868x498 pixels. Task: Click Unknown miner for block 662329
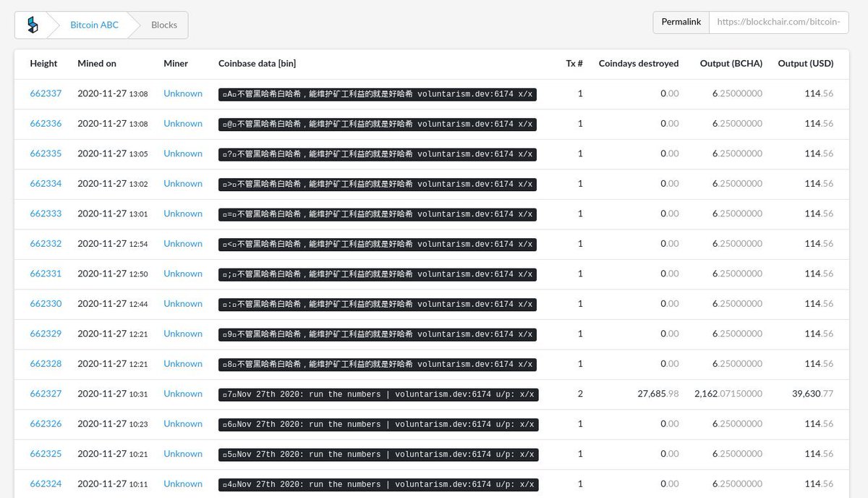click(183, 334)
